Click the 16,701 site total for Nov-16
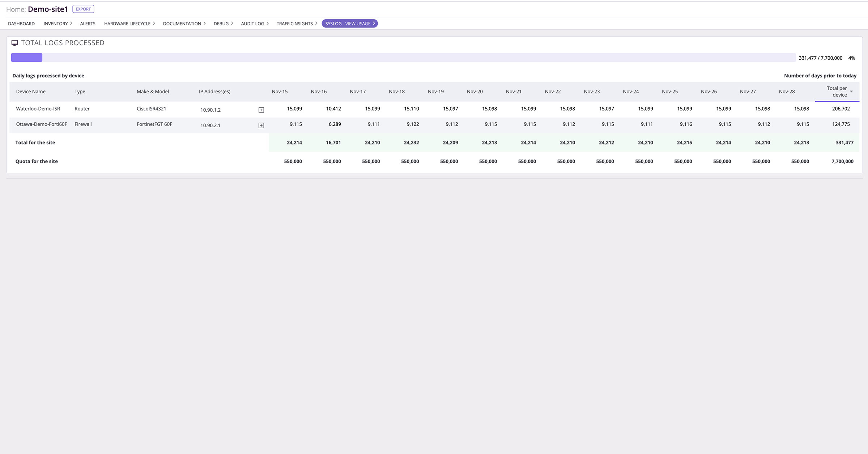868x454 pixels. click(333, 142)
